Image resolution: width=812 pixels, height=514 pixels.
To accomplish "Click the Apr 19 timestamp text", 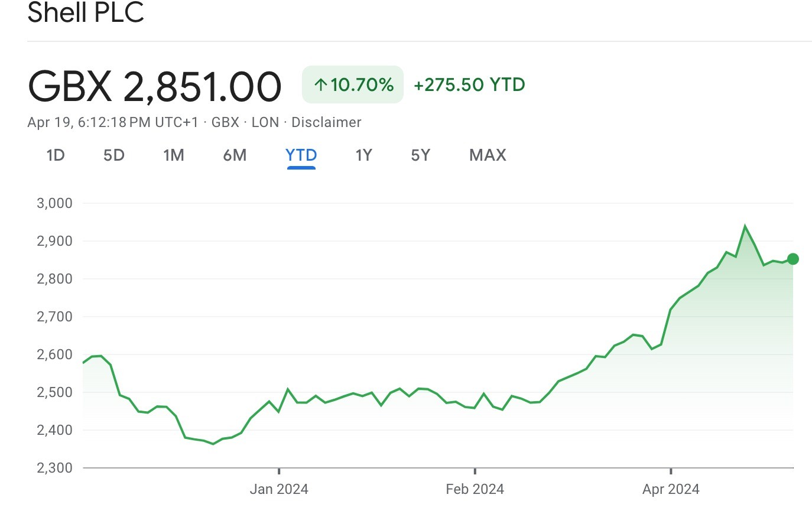I will [113, 122].
